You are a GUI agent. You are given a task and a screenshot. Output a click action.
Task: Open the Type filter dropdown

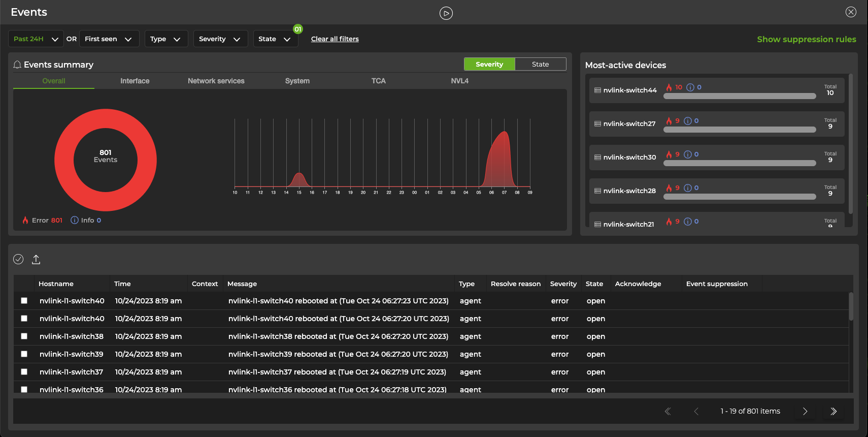click(165, 39)
